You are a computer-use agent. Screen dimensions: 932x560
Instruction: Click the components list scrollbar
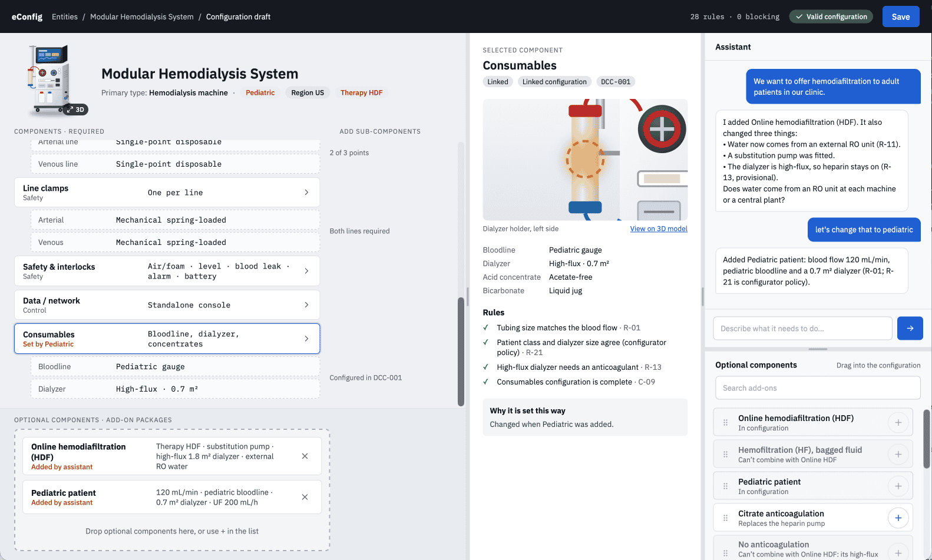tap(461, 352)
